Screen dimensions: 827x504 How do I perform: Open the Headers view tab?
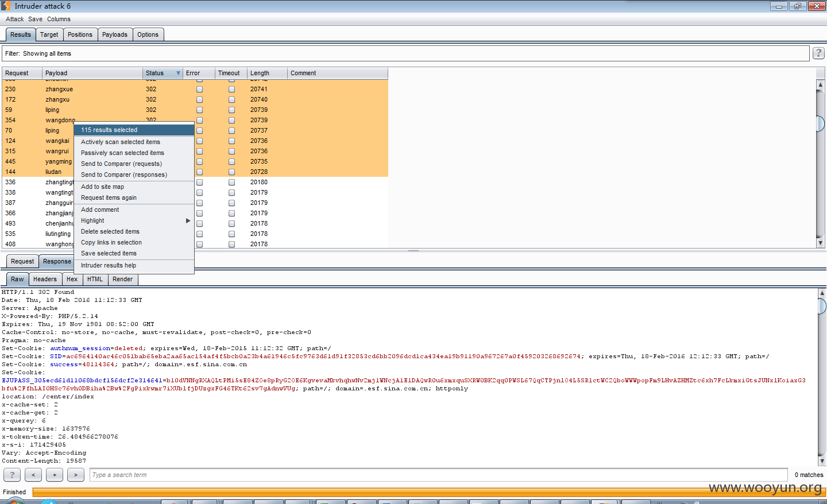(x=45, y=279)
